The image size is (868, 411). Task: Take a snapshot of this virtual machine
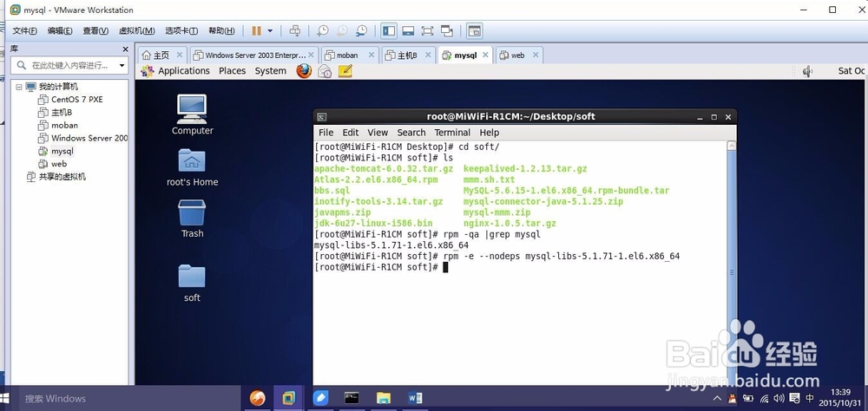click(322, 31)
